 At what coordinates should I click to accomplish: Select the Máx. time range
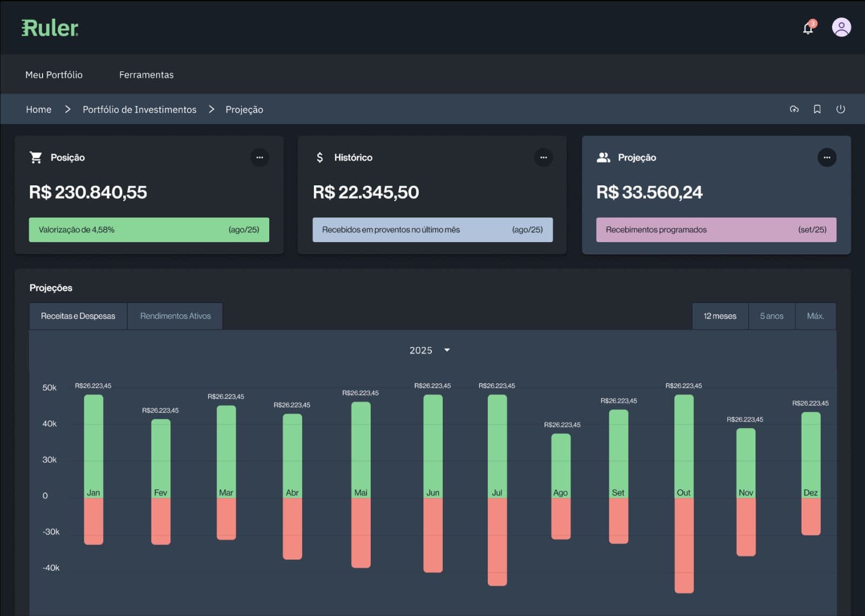tap(816, 316)
